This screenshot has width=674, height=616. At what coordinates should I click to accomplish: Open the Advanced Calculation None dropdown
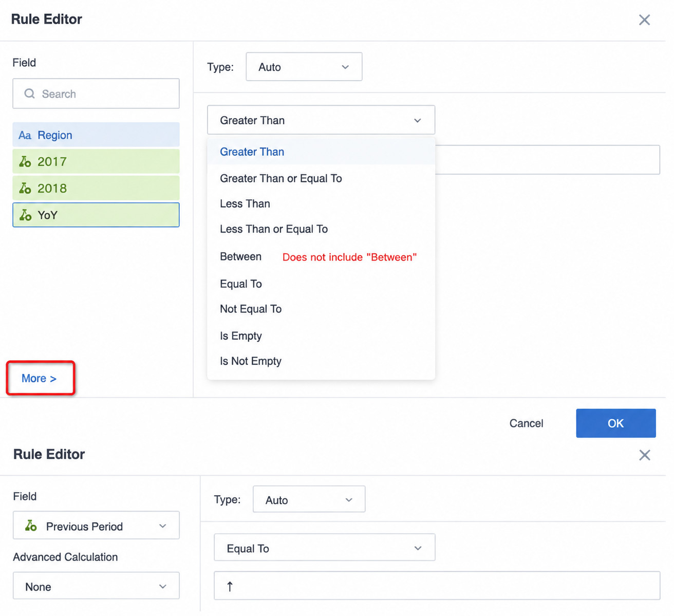[96, 586]
